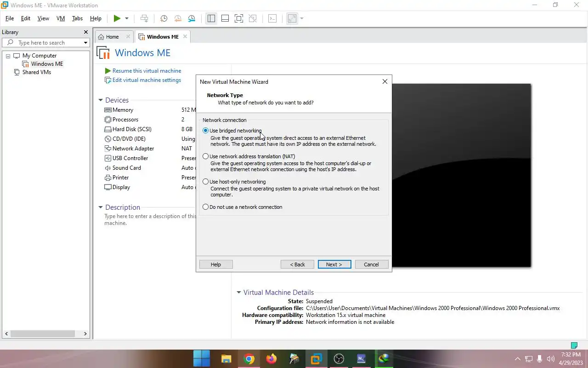Click the Next button in wizard
Screen dimensions: 588x368
(x=334, y=264)
